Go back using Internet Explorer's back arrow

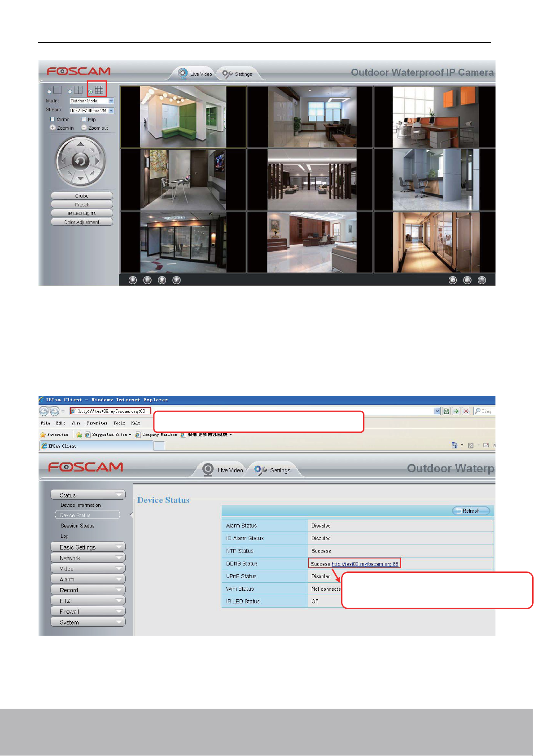click(44, 411)
